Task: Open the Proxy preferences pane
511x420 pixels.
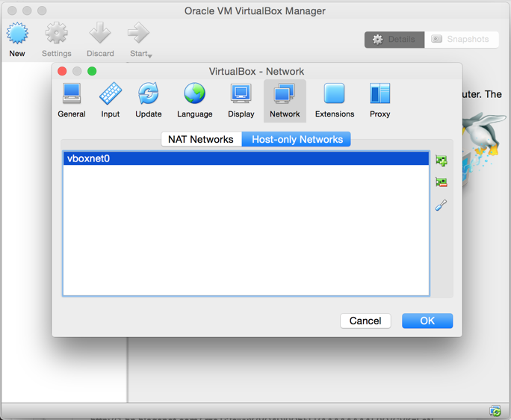Action: click(x=380, y=100)
